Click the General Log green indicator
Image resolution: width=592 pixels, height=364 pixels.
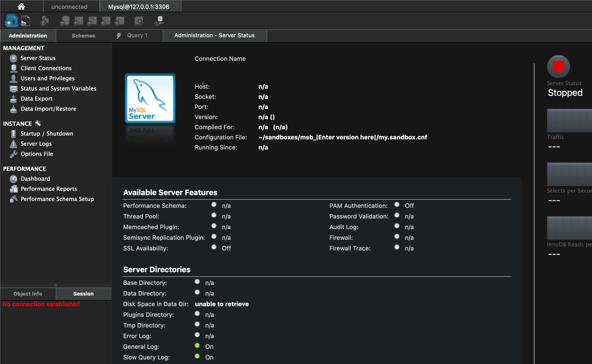(x=197, y=346)
